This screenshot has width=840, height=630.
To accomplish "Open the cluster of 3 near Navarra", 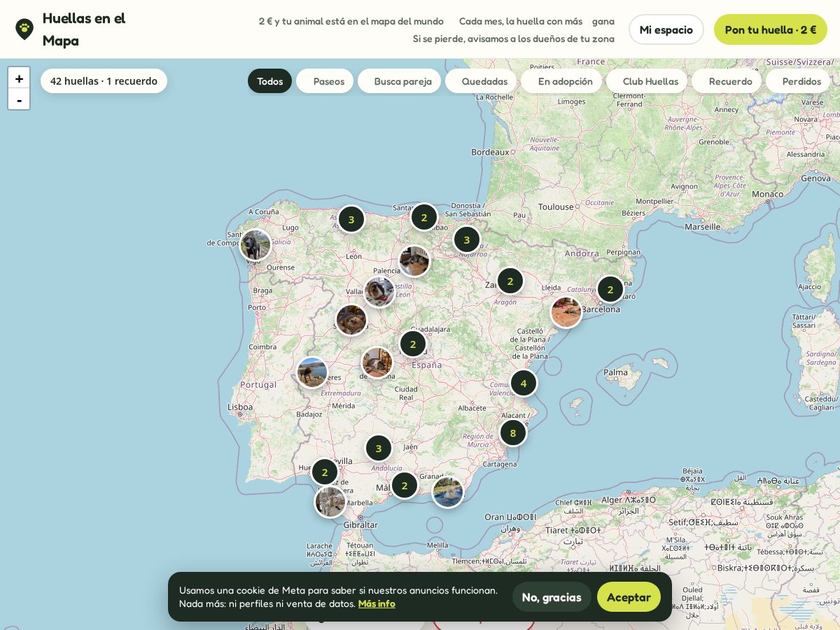I will pyautogui.click(x=467, y=239).
